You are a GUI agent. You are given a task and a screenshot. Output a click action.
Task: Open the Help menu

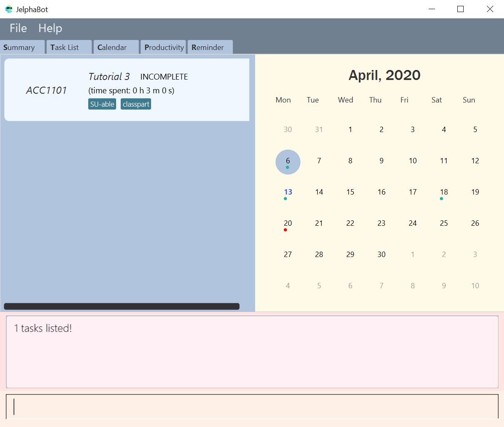tap(50, 28)
